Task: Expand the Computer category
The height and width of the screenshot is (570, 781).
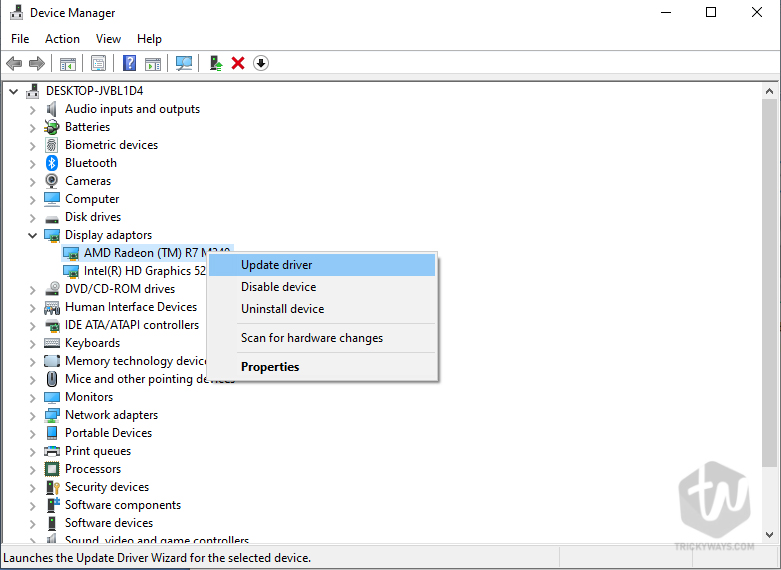Action: click(x=32, y=200)
